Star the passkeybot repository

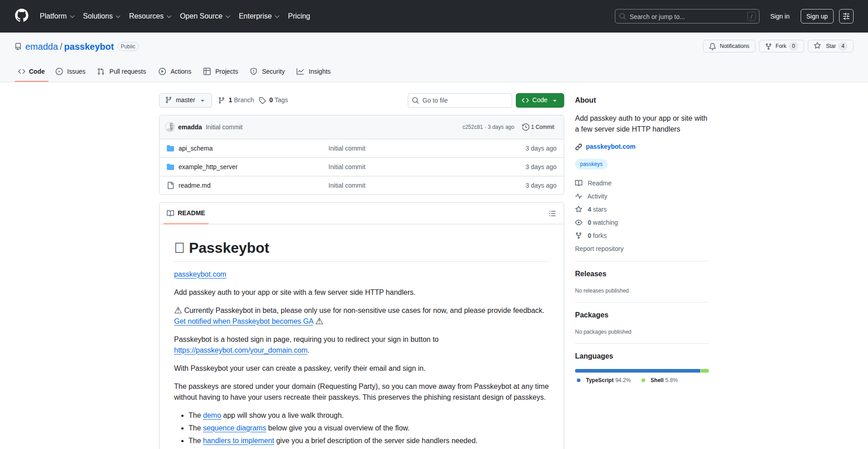[830, 46]
